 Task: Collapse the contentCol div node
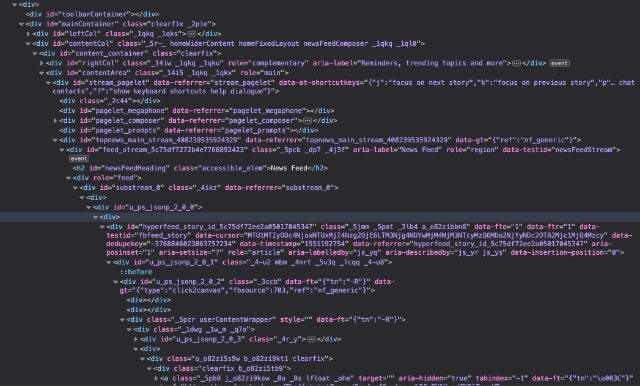(28, 44)
